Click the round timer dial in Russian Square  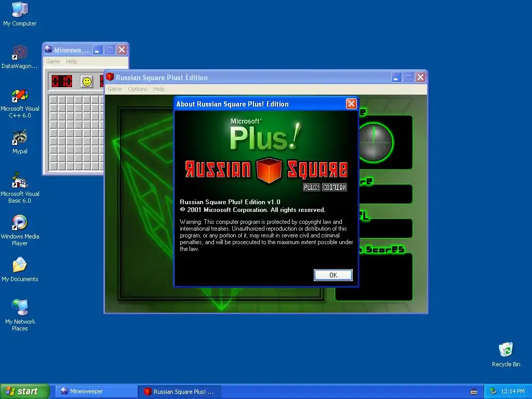point(375,142)
